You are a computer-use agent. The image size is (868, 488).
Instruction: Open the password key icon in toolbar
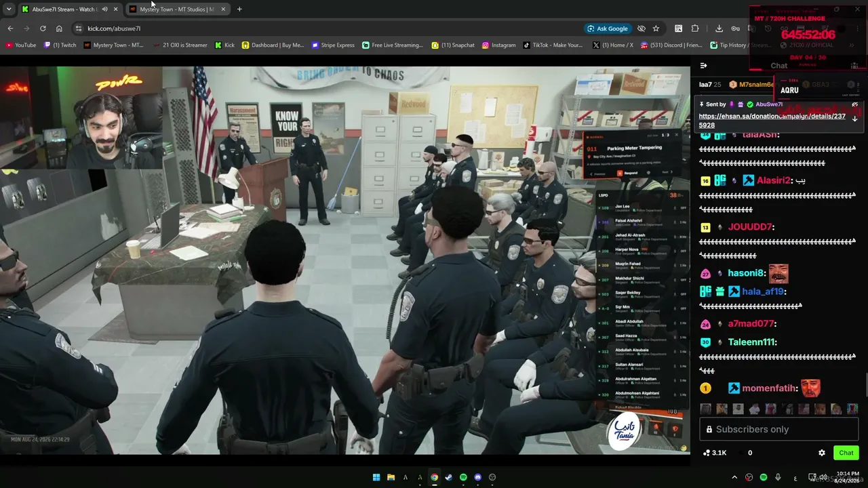tap(736, 28)
